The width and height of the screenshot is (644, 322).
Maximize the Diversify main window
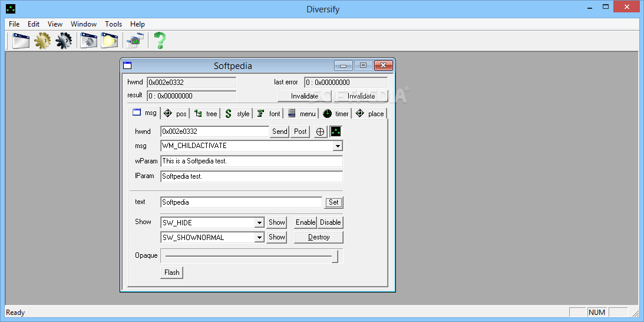(x=606, y=8)
